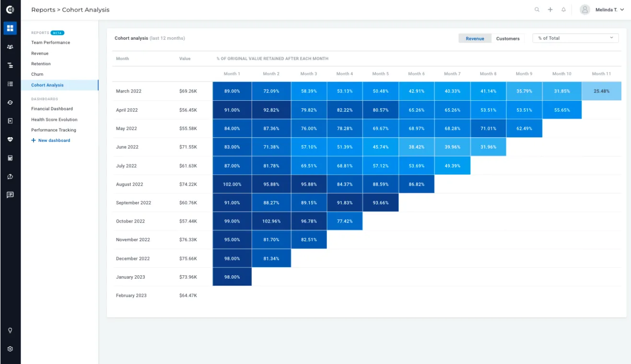The height and width of the screenshot is (364, 631).
Task: Open the chat message icon in the sidebar
Action: pyautogui.click(x=10, y=195)
